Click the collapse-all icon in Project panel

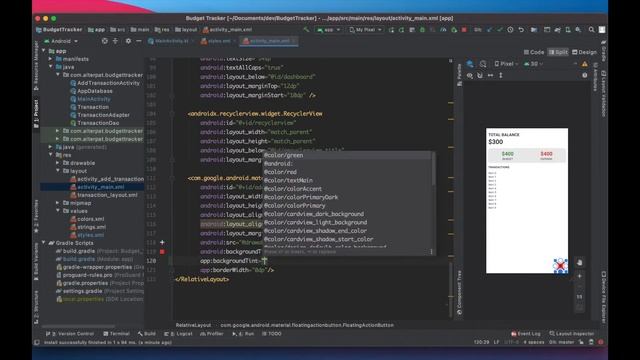click(115, 41)
